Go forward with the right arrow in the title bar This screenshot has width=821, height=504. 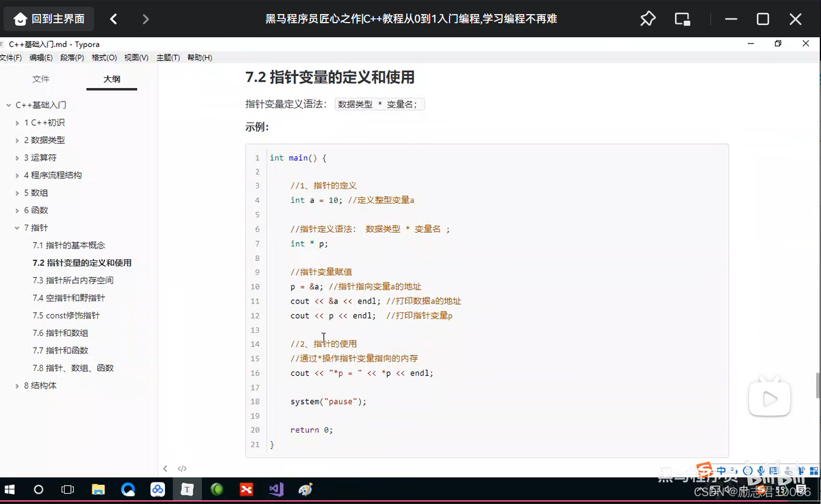tap(145, 19)
